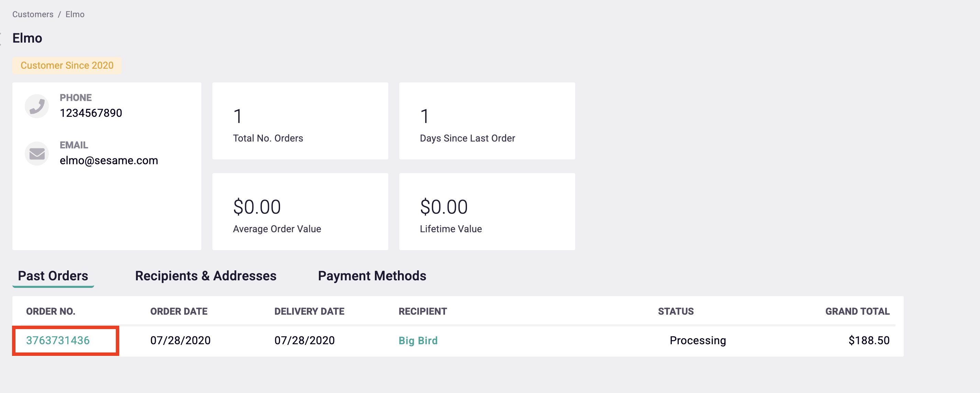The width and height of the screenshot is (980, 393).
Task: Click Elmo breadcrumb item
Action: 75,14
